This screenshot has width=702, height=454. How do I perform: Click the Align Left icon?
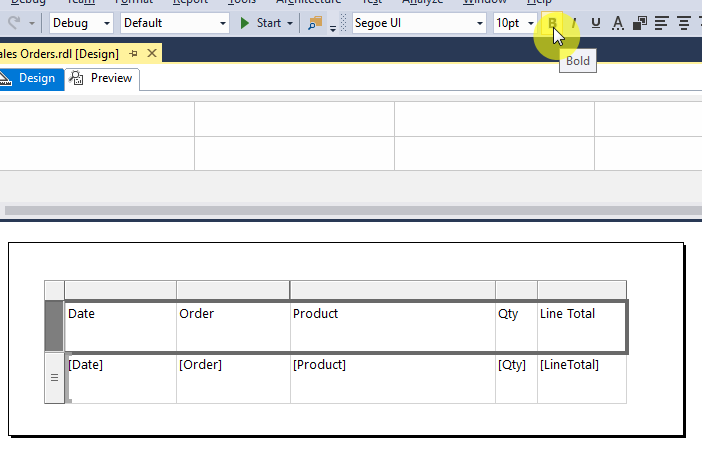[x=661, y=23]
